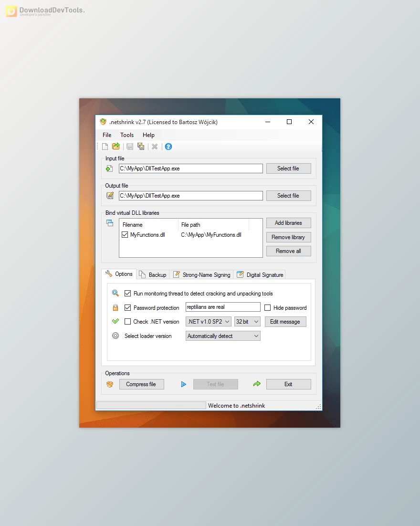
Task: Click the Compress file package icon
Action: (110, 384)
